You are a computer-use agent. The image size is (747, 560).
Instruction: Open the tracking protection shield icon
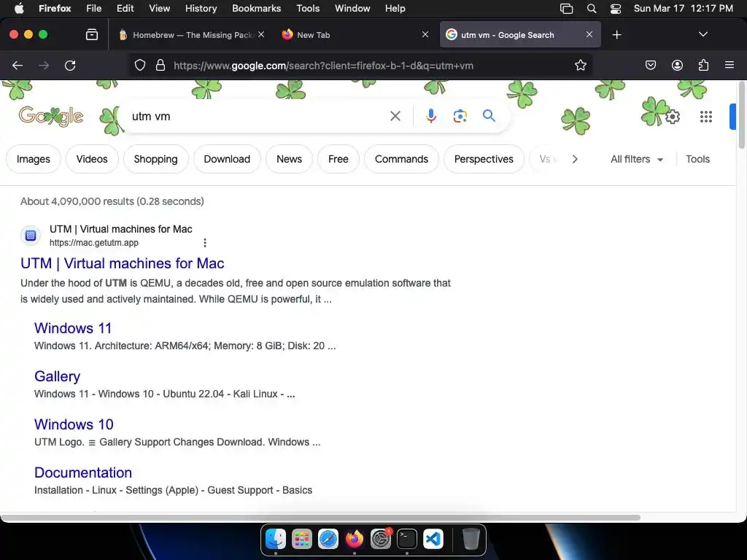(x=139, y=65)
